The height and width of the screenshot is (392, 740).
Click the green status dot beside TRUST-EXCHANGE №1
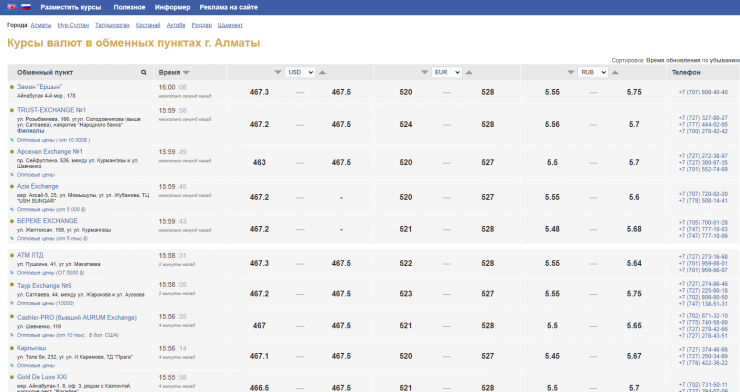pyautogui.click(x=12, y=110)
